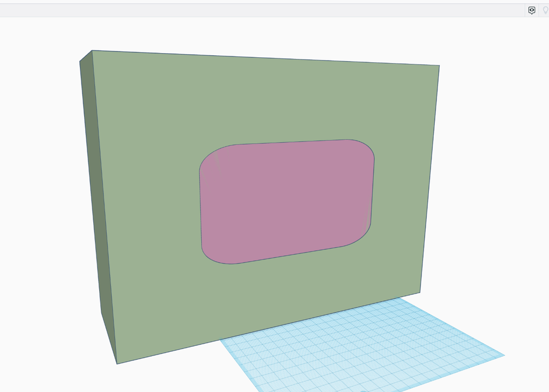
Task: Click green face area above the pink cutout
Action: coord(268,102)
